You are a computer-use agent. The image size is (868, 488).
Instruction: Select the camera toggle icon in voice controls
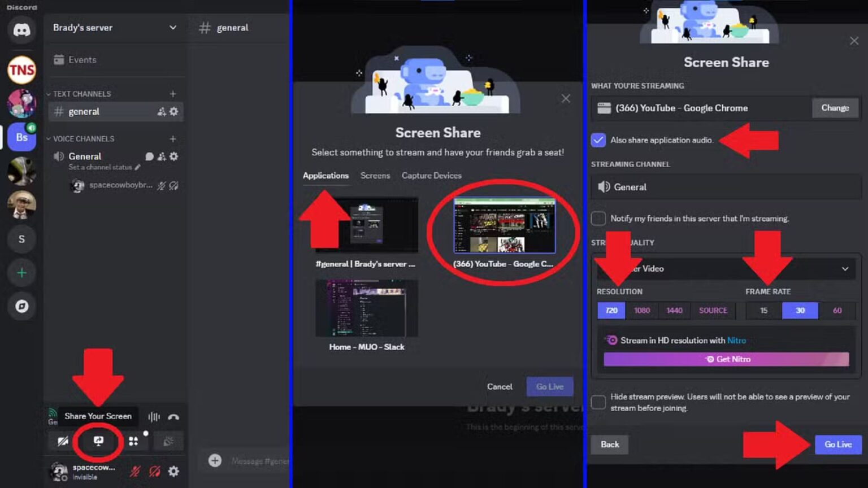coord(62,442)
